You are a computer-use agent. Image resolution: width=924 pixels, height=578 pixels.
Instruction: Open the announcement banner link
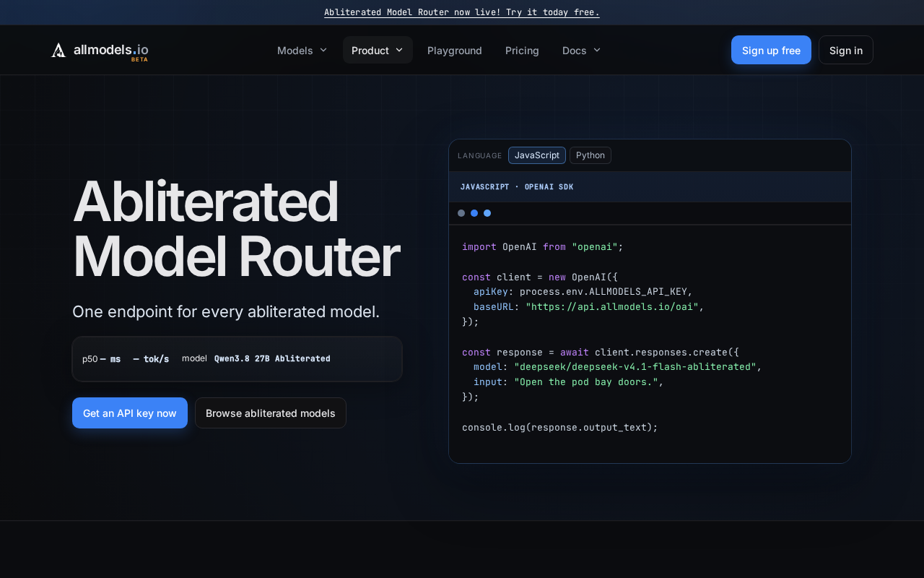click(x=462, y=12)
